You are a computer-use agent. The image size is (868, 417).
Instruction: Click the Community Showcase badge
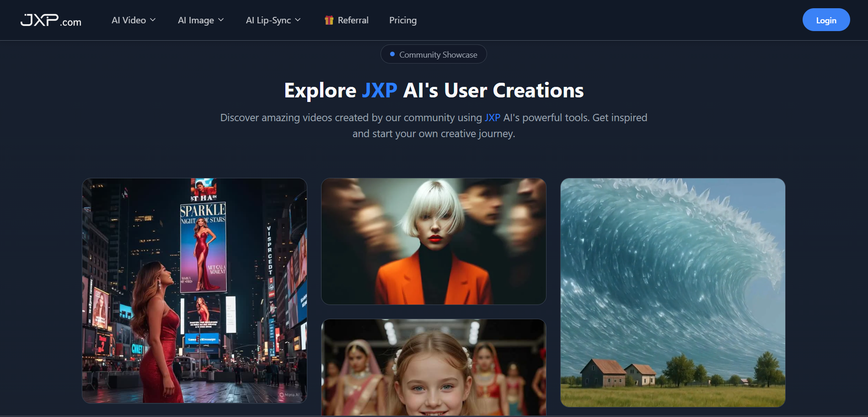click(434, 54)
